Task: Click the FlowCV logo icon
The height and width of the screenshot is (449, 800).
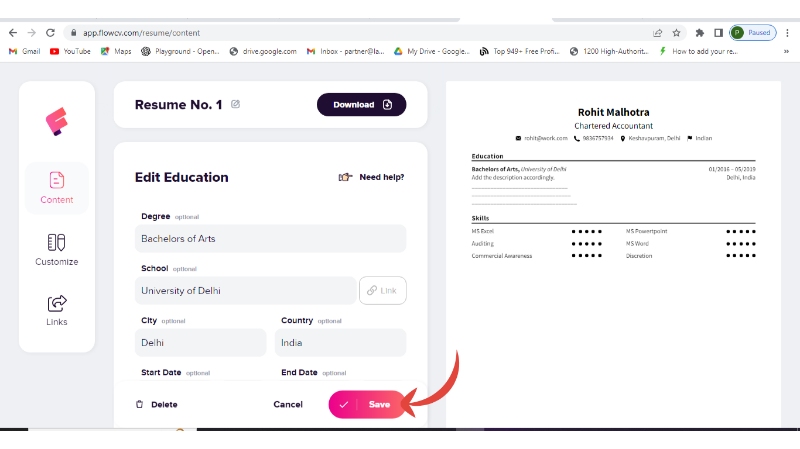Action: click(x=57, y=122)
